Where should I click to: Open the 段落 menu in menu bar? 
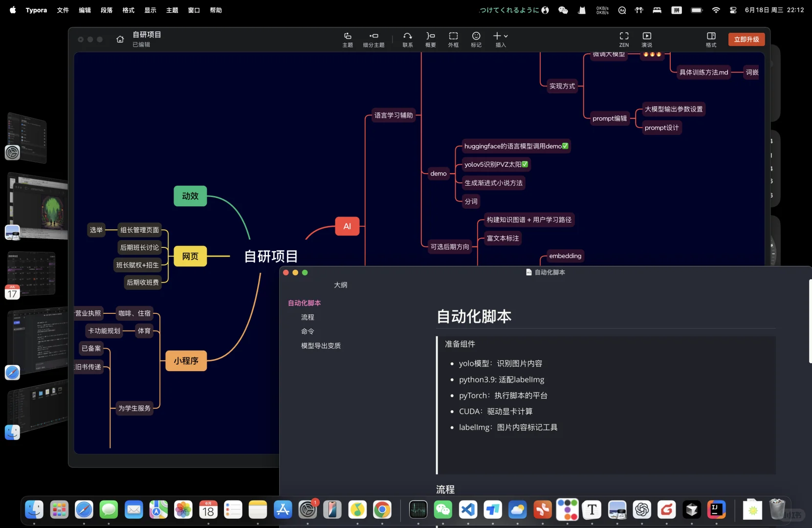[106, 10]
